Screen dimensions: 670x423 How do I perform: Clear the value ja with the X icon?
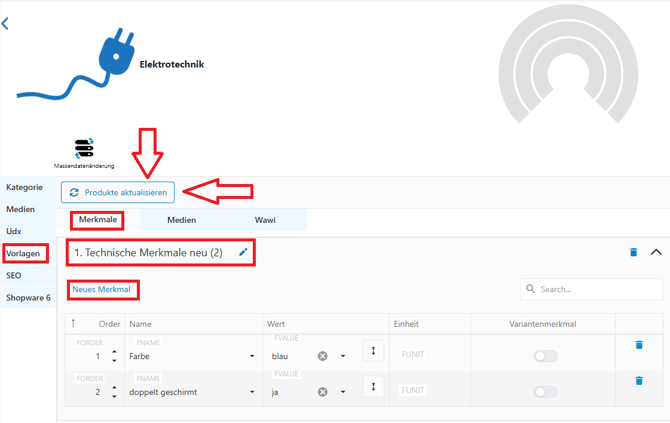322,392
